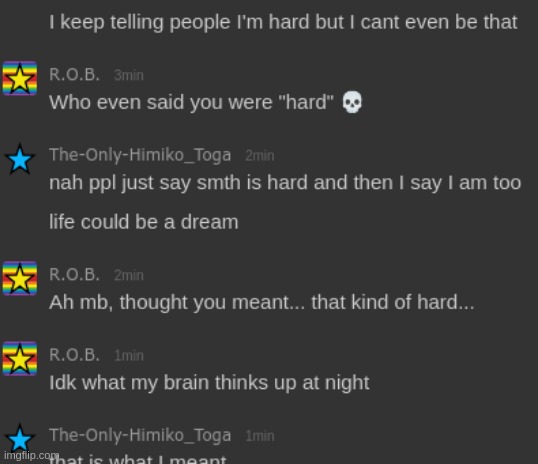Screen dimensions: 538x464
Task: Open R.O.B. username on 1min comment
Action: tap(74, 355)
